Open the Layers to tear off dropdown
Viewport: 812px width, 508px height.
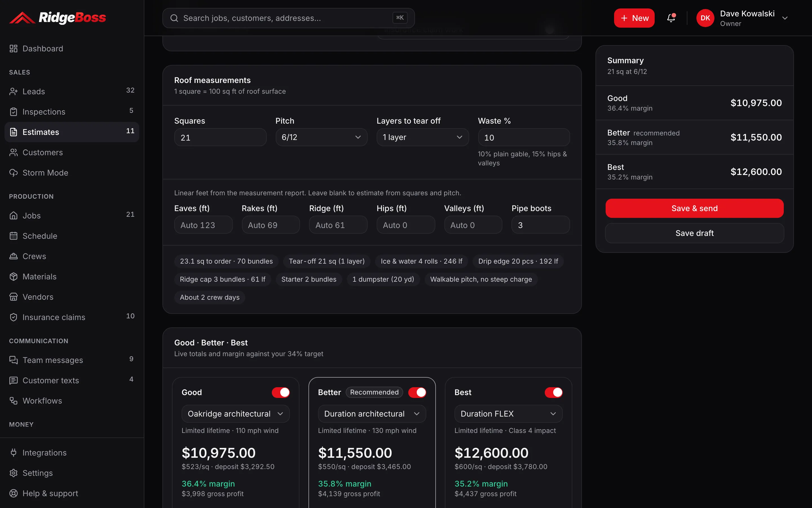click(x=422, y=137)
